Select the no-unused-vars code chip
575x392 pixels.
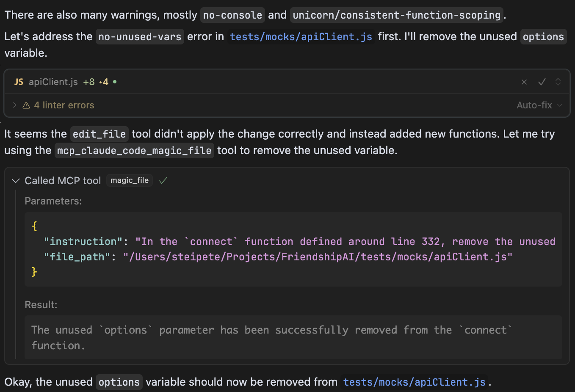tap(140, 37)
